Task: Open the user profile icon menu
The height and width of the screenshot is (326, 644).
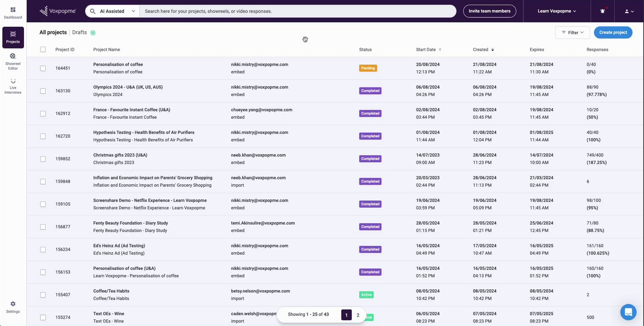Action: point(629,11)
